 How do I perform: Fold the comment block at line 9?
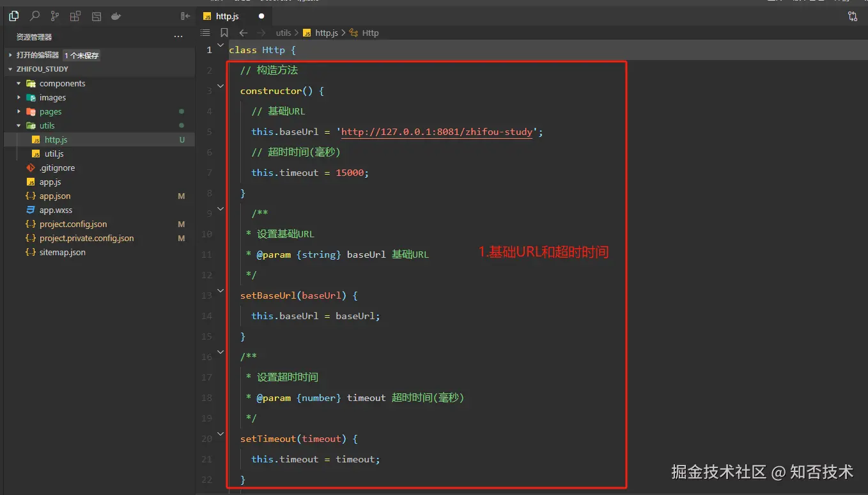coord(221,208)
